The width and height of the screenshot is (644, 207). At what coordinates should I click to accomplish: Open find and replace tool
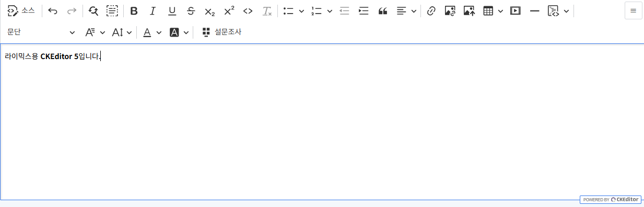coord(93,10)
